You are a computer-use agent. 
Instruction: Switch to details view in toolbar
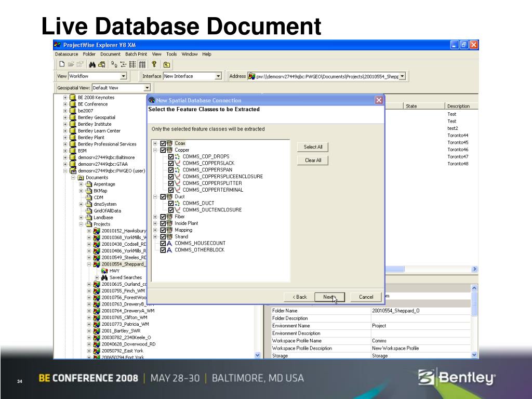[x=142, y=64]
